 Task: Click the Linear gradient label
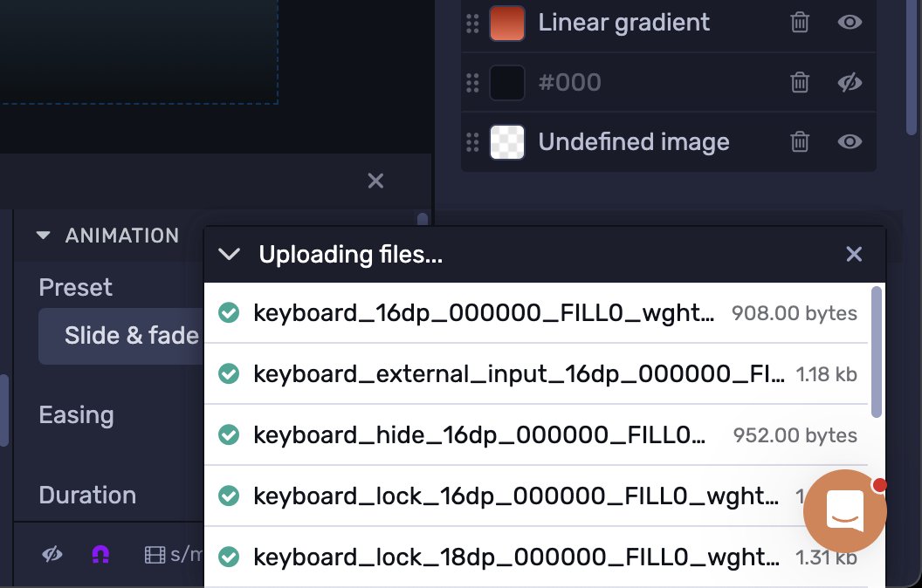point(624,23)
